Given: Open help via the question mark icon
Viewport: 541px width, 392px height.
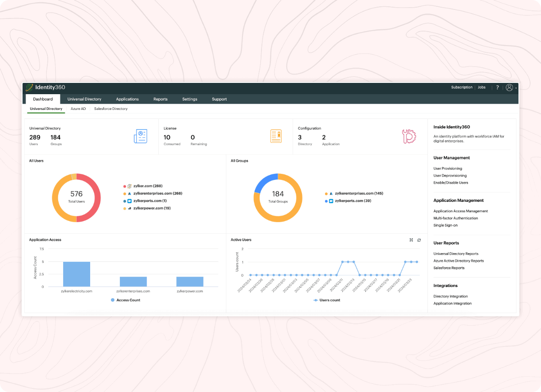Looking at the screenshot, I should click(x=497, y=87).
